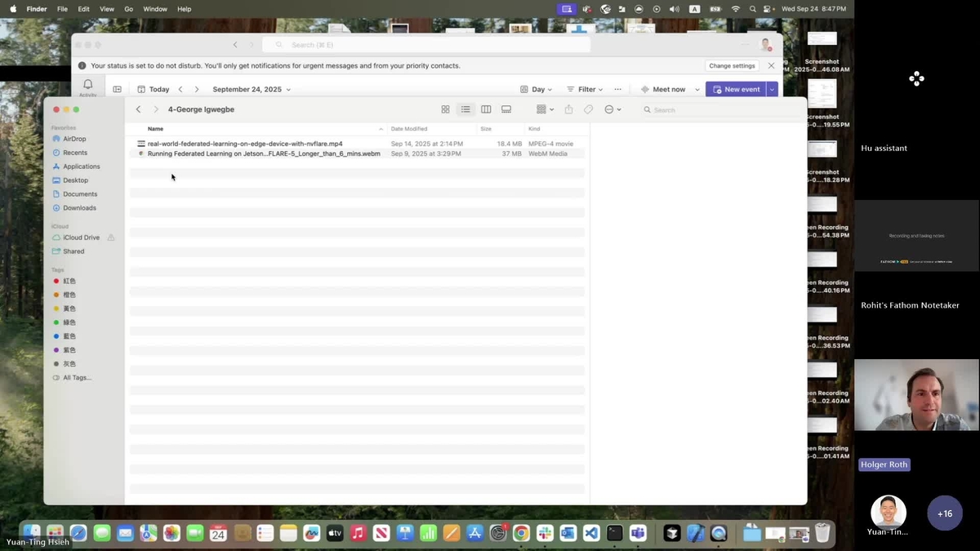Open Slack from the Dock
This screenshot has width=980, height=551.
545,533
